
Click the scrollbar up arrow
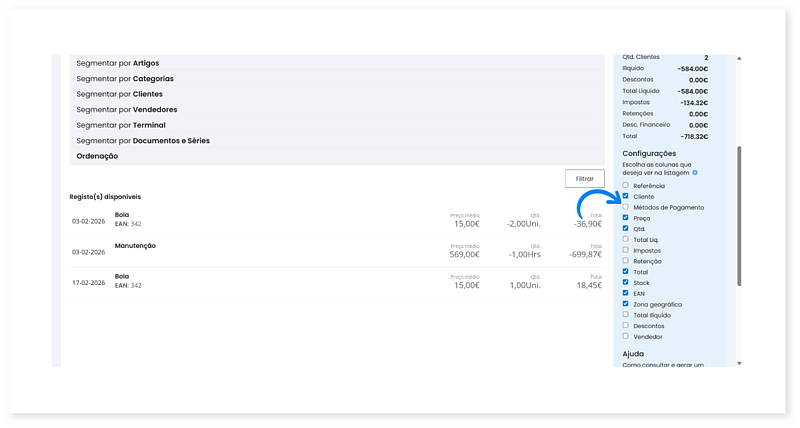point(740,59)
